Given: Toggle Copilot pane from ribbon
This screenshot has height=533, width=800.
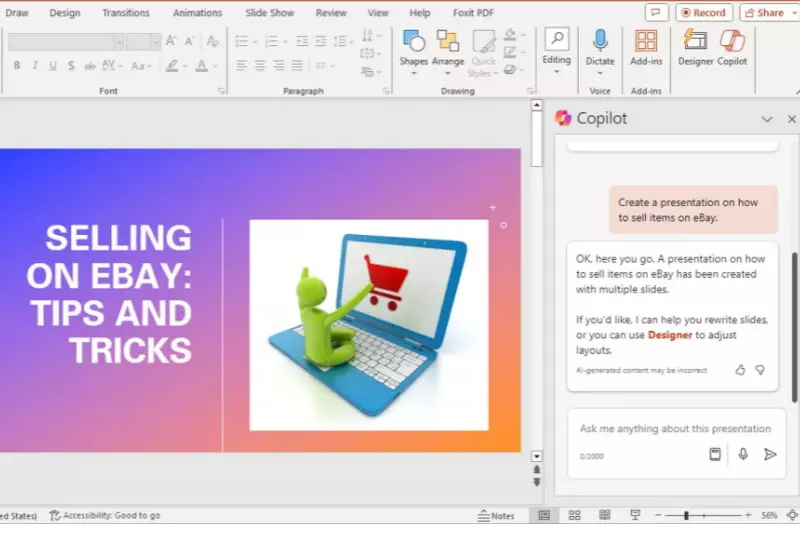Looking at the screenshot, I should [732, 48].
